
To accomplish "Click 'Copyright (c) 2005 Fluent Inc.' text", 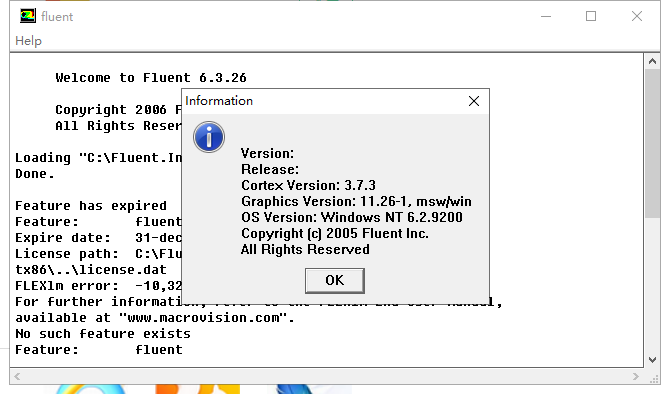I will (335, 233).
